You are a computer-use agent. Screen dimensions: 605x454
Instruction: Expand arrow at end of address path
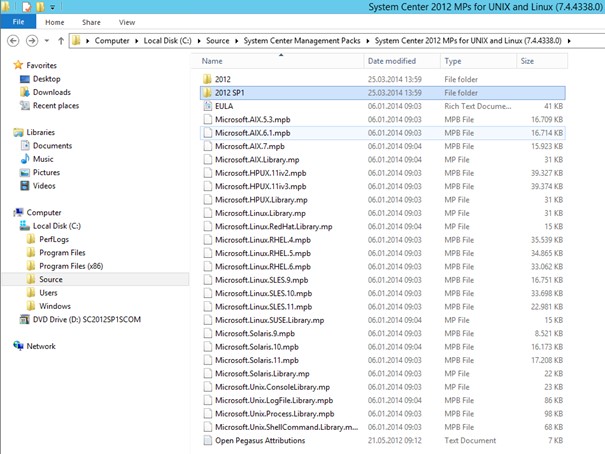coord(569,41)
